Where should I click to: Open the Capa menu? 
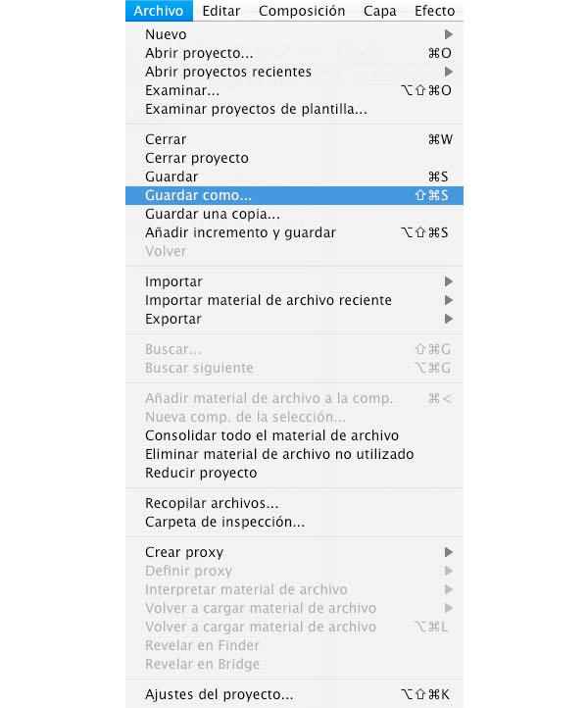(x=379, y=11)
